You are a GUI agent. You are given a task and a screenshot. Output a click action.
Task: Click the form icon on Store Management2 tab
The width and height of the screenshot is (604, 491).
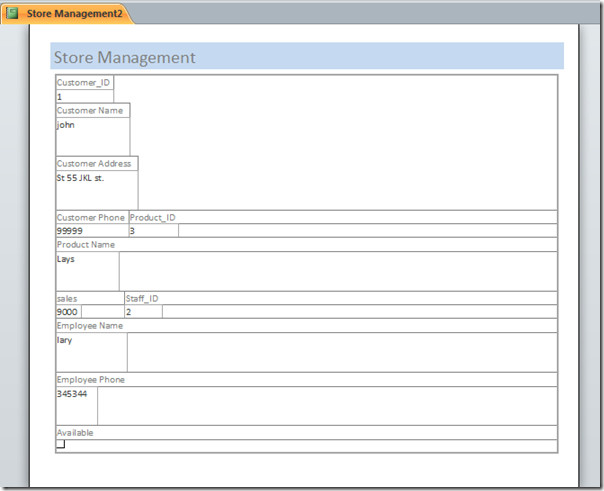click(x=12, y=13)
